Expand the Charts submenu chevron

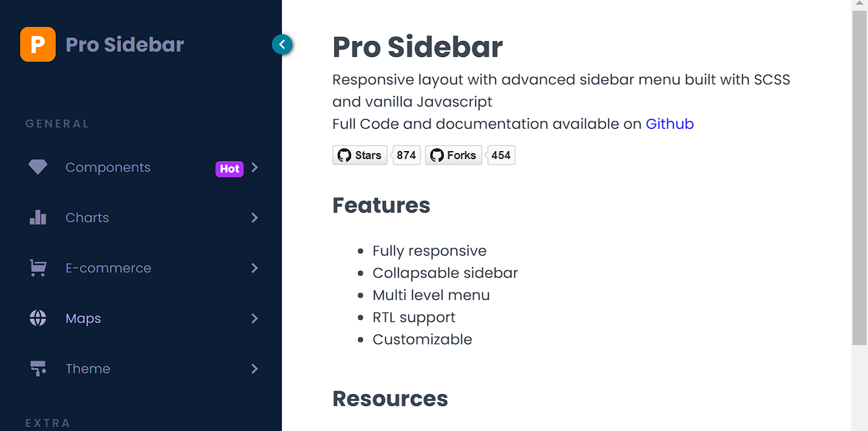(254, 218)
